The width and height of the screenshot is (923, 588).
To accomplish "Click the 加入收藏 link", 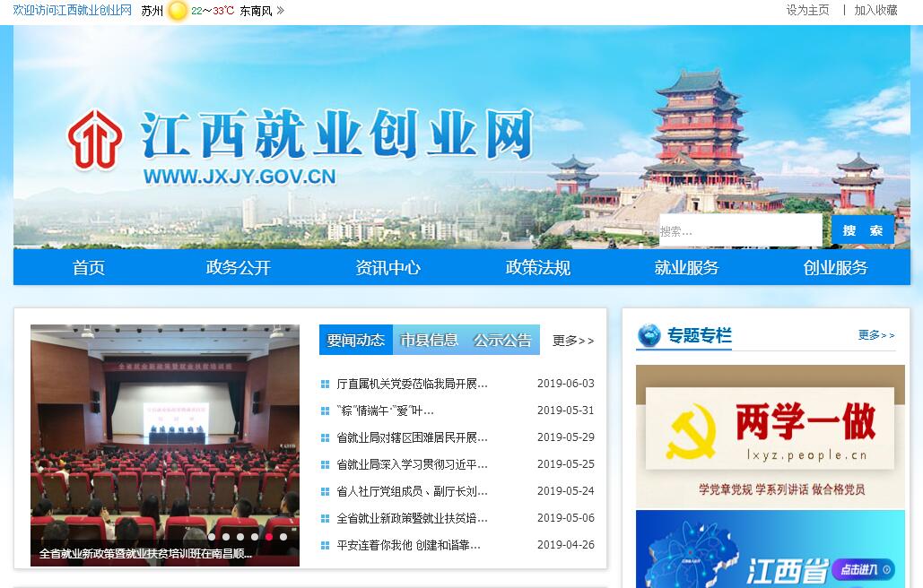I will coord(875,10).
